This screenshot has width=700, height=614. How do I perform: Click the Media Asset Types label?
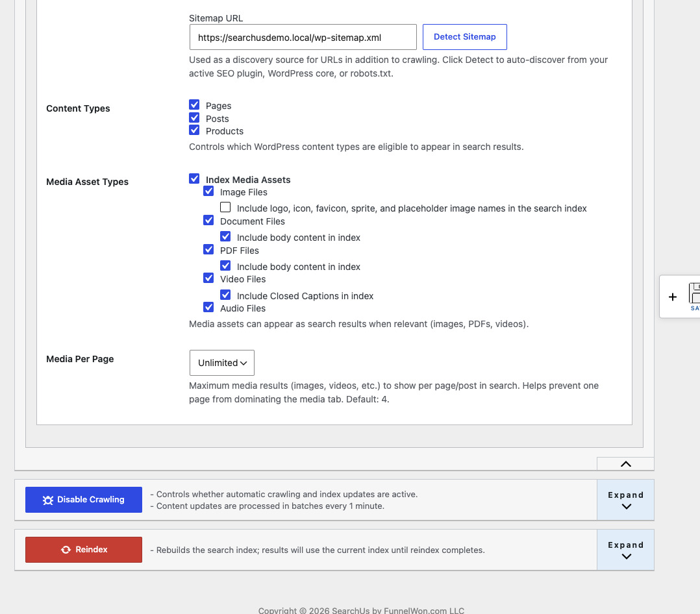click(88, 182)
